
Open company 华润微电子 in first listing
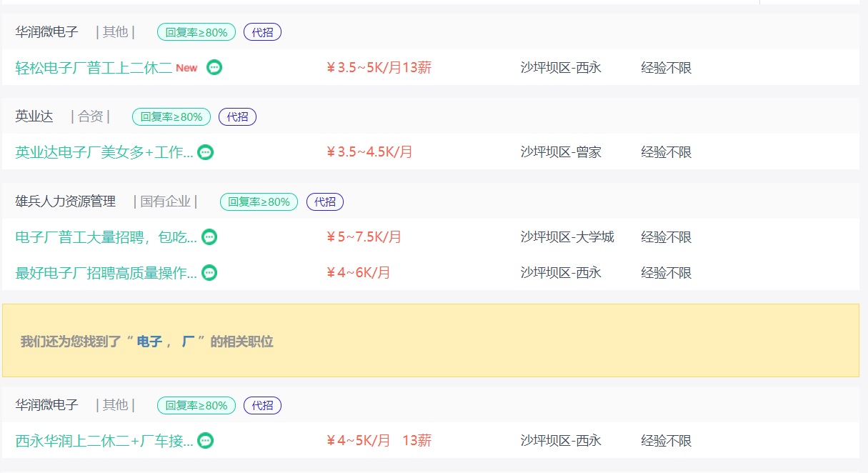point(47,32)
